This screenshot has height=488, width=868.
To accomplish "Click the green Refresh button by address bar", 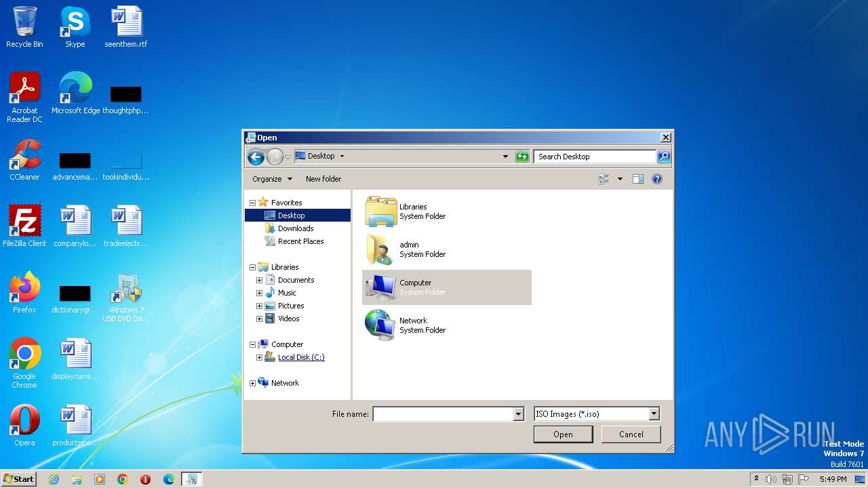I will [521, 157].
